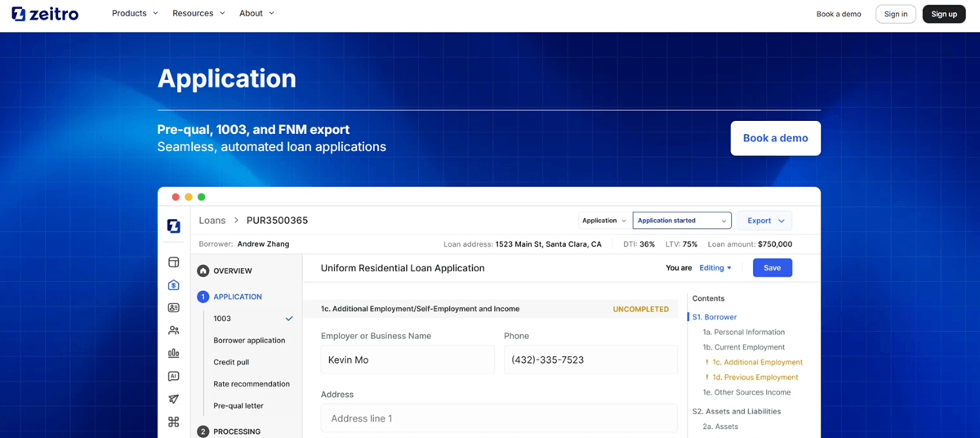Viewport: 980px width, 438px height.
Task: Open the paper plane sidebar icon
Action: (x=173, y=400)
